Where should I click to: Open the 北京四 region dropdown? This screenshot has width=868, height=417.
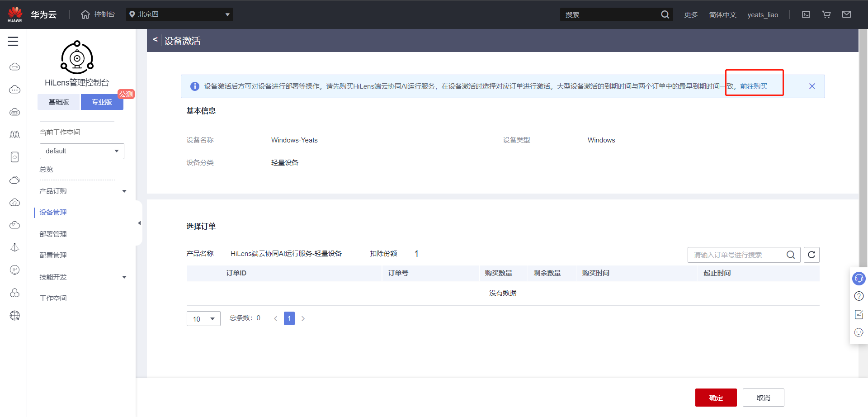(x=179, y=14)
